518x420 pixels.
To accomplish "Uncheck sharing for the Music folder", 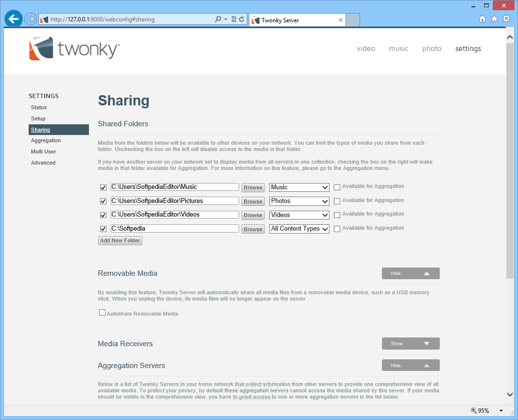I will [103, 187].
